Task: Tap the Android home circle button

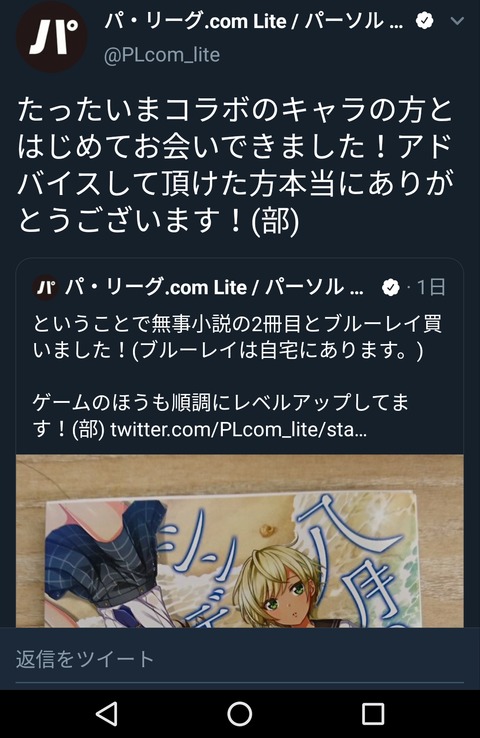Action: pyautogui.click(x=240, y=714)
